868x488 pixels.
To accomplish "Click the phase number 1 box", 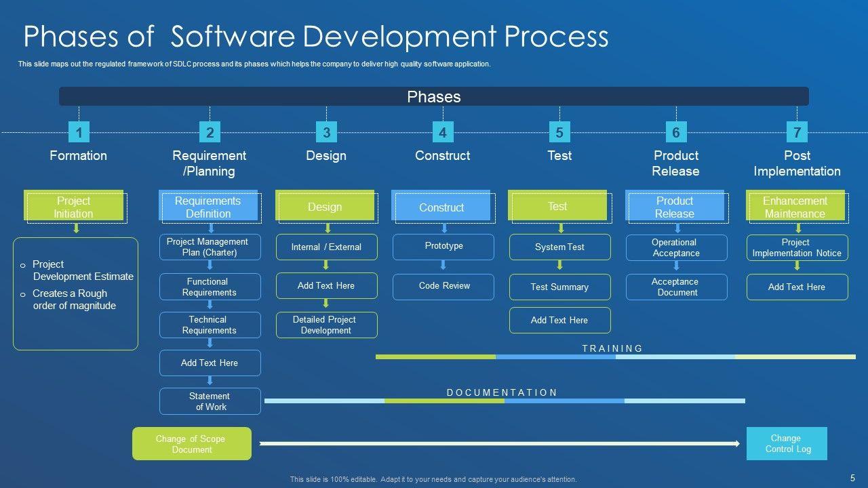I will (79, 132).
